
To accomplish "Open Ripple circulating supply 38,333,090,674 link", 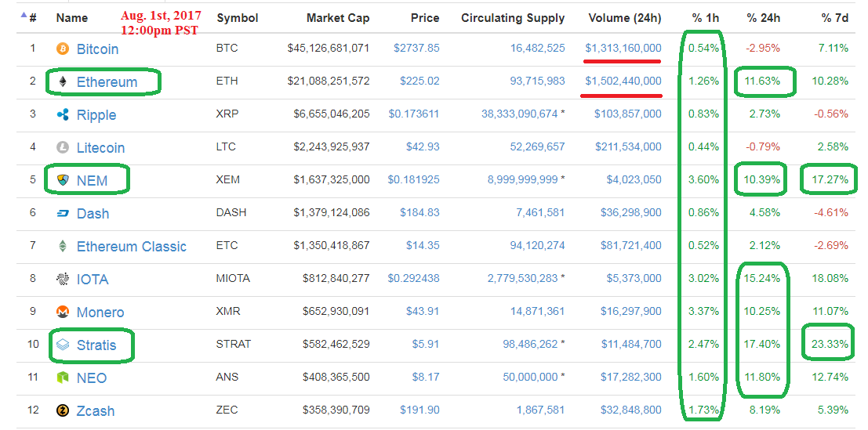I will pos(522,114).
